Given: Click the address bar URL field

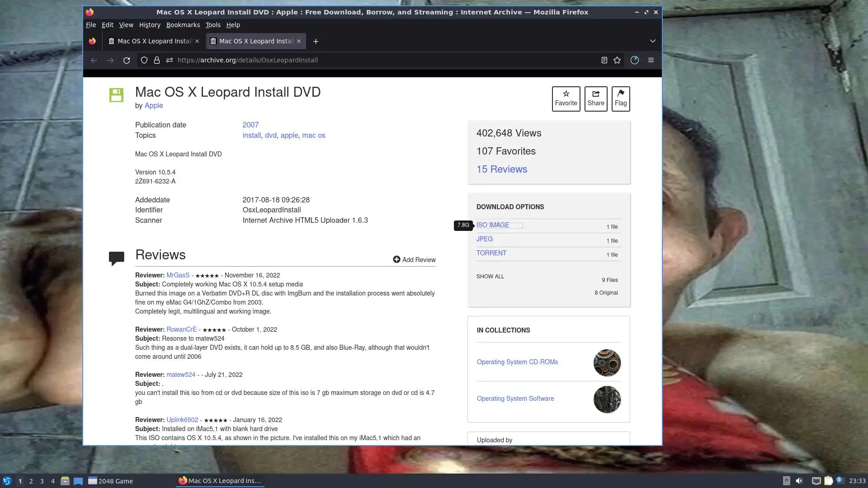Looking at the screenshot, I should (x=362, y=60).
